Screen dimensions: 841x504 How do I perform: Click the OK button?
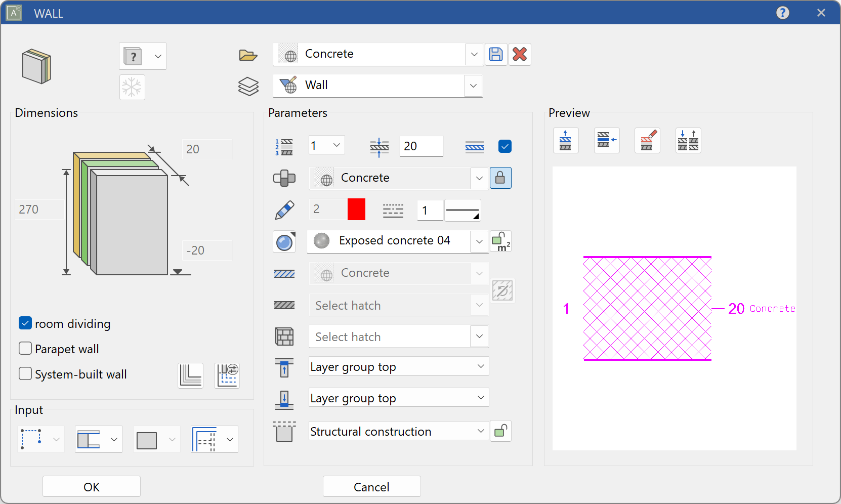pyautogui.click(x=92, y=487)
